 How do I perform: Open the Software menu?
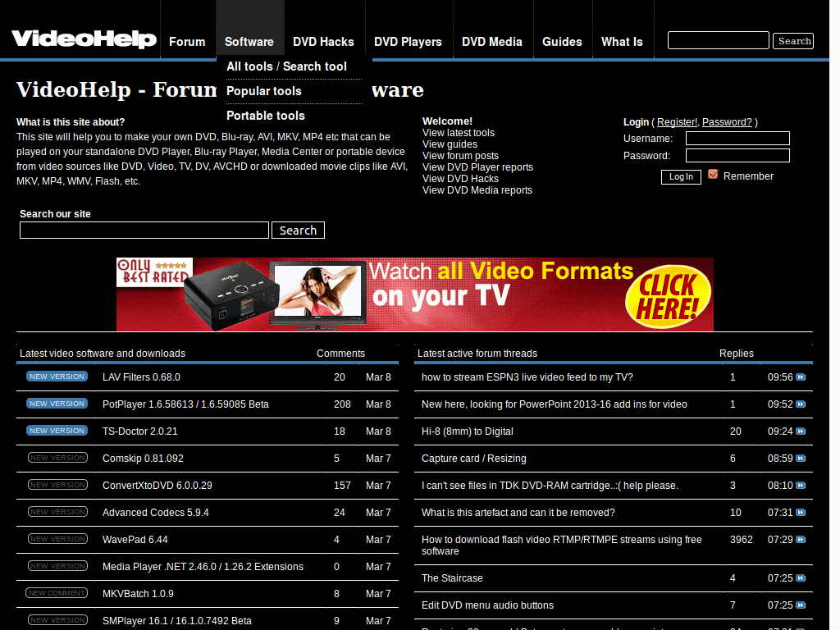249,42
